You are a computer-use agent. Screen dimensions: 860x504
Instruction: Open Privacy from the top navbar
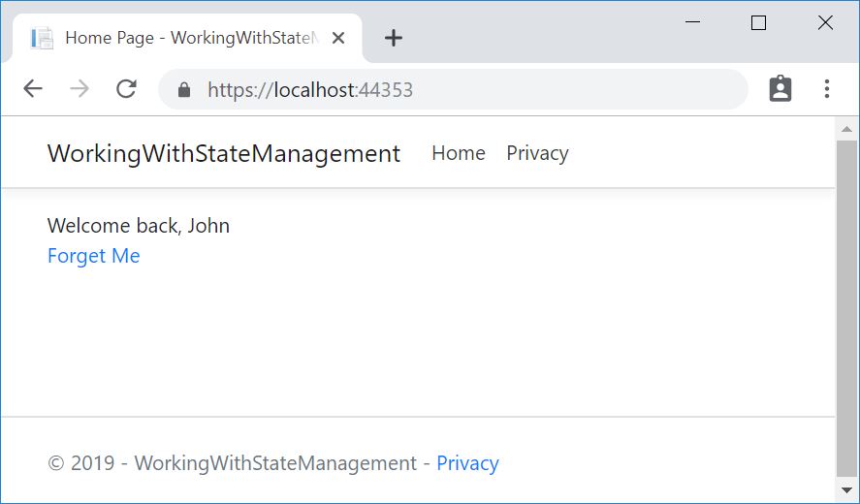[x=537, y=153]
